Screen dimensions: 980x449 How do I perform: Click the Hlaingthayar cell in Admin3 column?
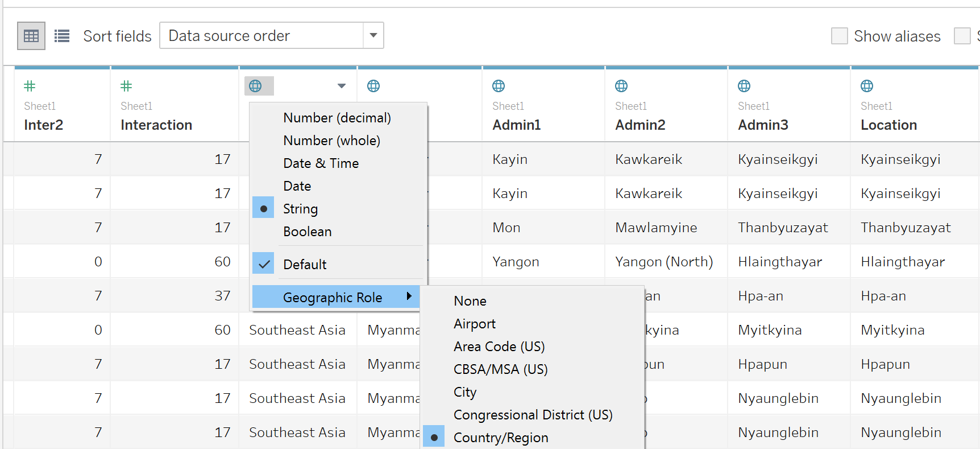[x=780, y=262]
